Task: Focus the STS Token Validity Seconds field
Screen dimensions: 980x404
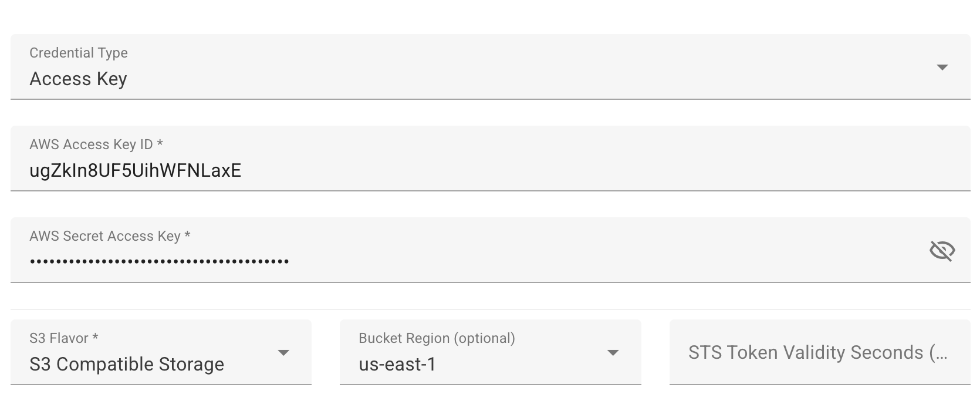Action: [x=819, y=352]
